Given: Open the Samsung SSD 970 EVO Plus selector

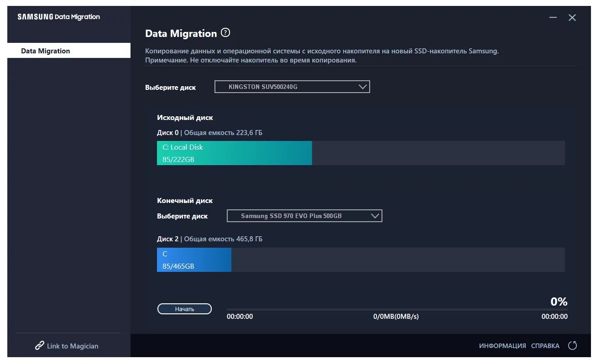Looking at the screenshot, I should pyautogui.click(x=304, y=216).
